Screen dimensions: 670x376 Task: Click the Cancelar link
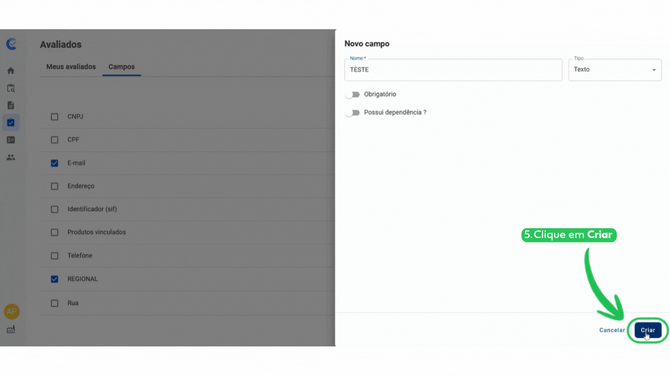612,330
